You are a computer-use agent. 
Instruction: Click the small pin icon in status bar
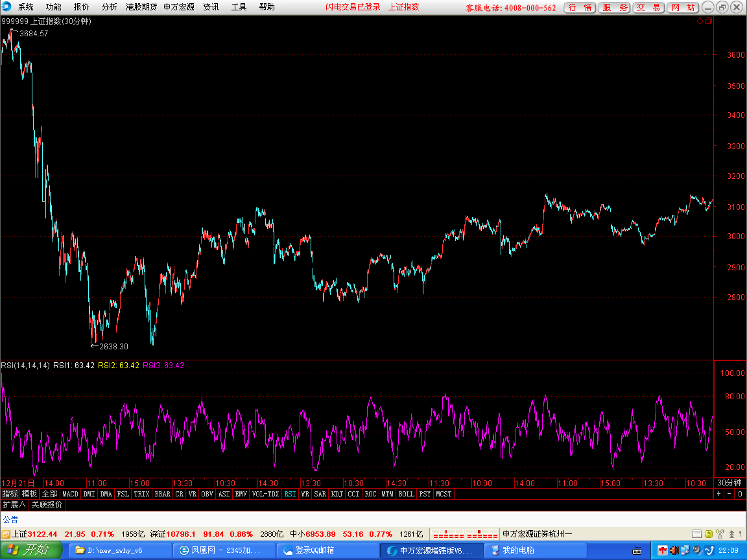[741, 534]
